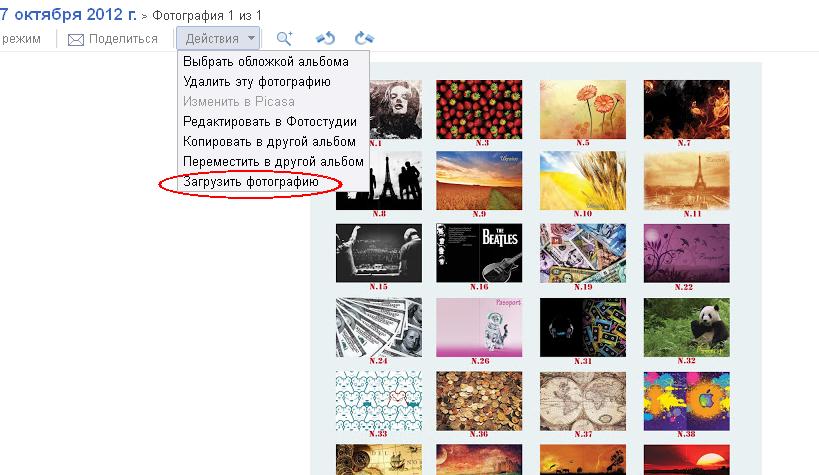
Task: Select sepia Eiffel Tower thumbnail N.11
Action: (686, 181)
